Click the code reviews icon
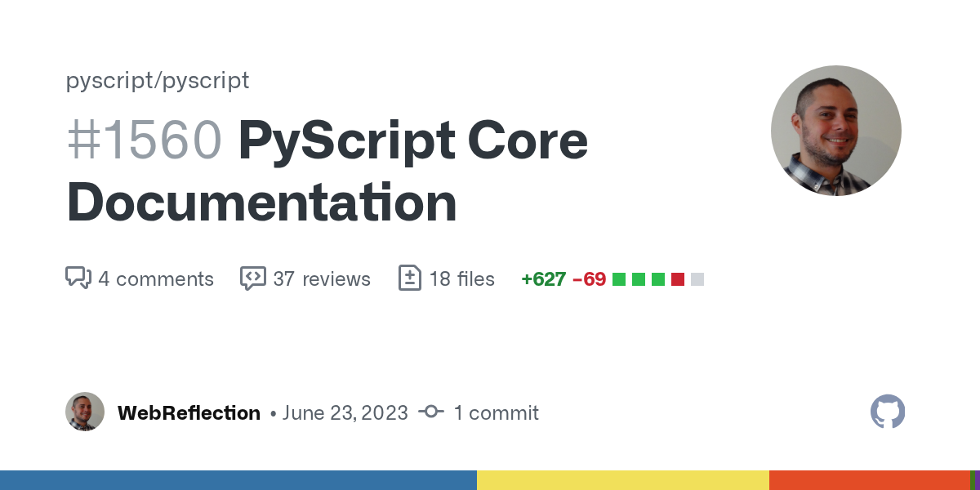 (x=253, y=278)
